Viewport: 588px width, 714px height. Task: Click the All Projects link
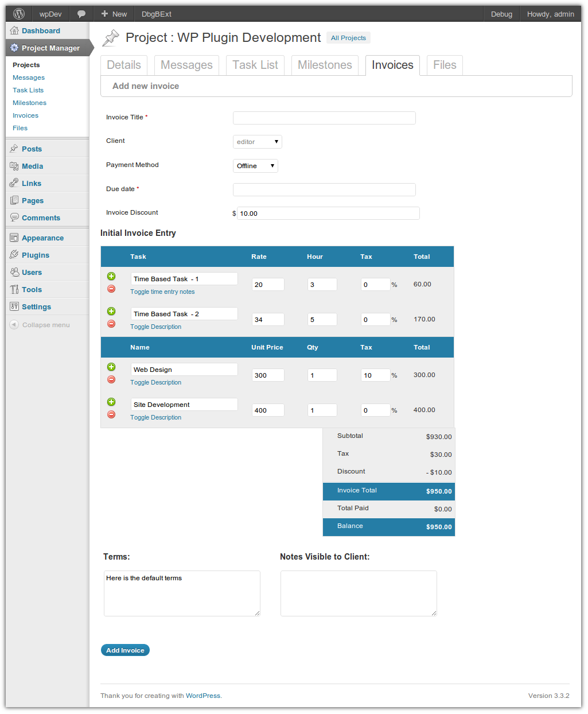(x=348, y=38)
